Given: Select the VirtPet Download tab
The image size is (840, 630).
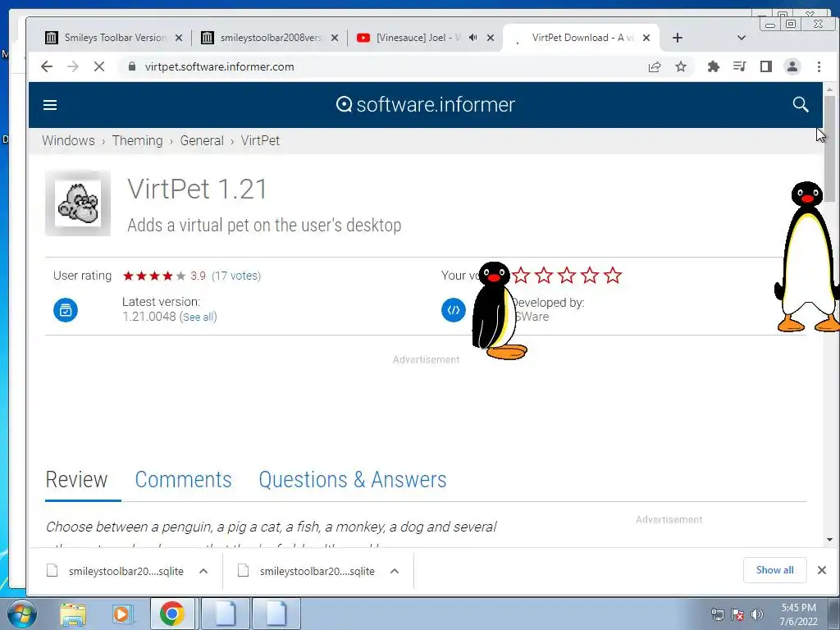Looking at the screenshot, I should (x=582, y=38).
